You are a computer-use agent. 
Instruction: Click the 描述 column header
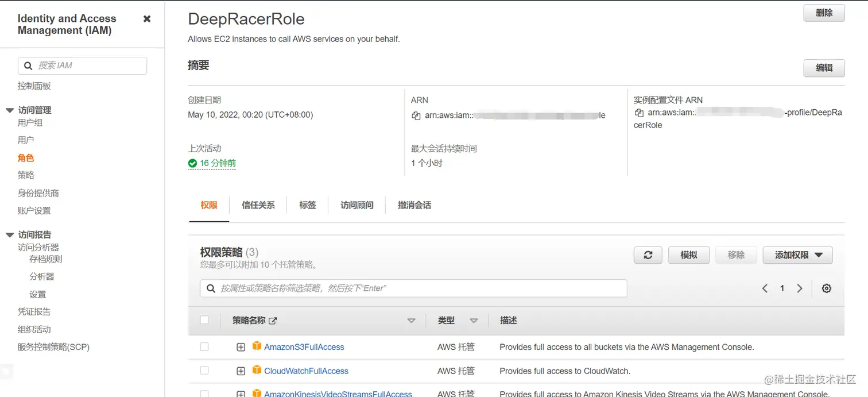pyautogui.click(x=509, y=321)
